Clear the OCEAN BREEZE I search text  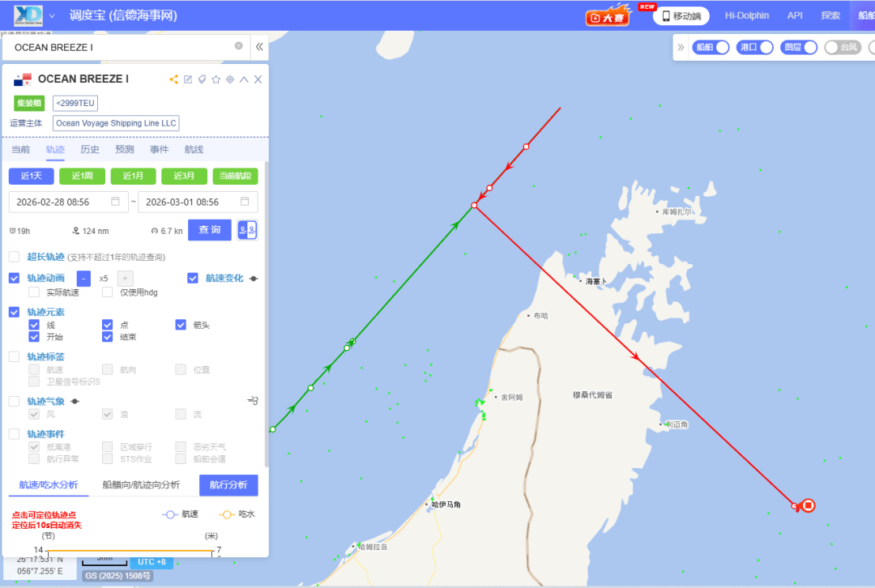coord(239,46)
